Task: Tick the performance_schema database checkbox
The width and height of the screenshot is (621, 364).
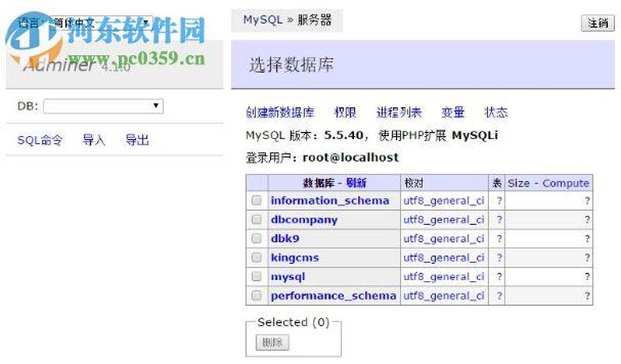Action: (x=256, y=296)
